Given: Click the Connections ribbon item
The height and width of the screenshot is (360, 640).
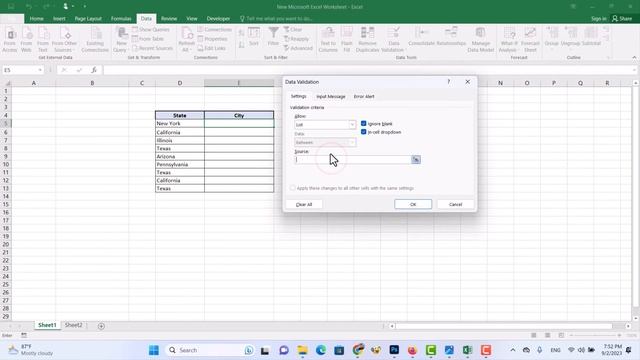Looking at the screenshot, I should pyautogui.click(x=215, y=29).
